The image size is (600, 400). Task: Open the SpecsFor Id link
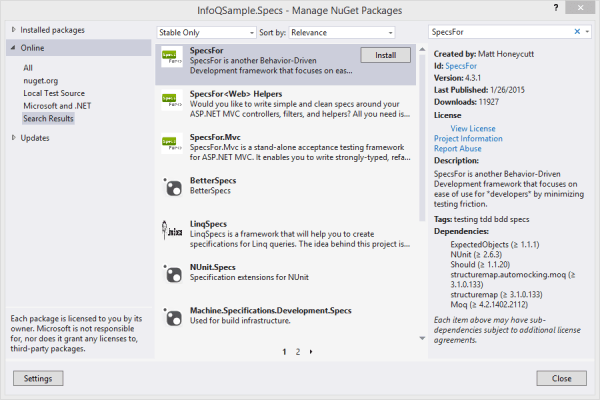point(461,66)
